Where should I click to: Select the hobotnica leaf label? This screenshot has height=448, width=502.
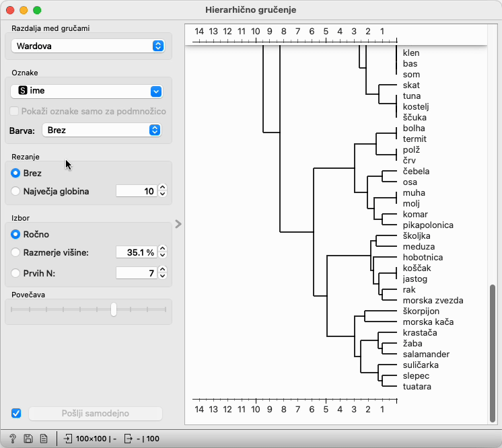tap(423, 257)
